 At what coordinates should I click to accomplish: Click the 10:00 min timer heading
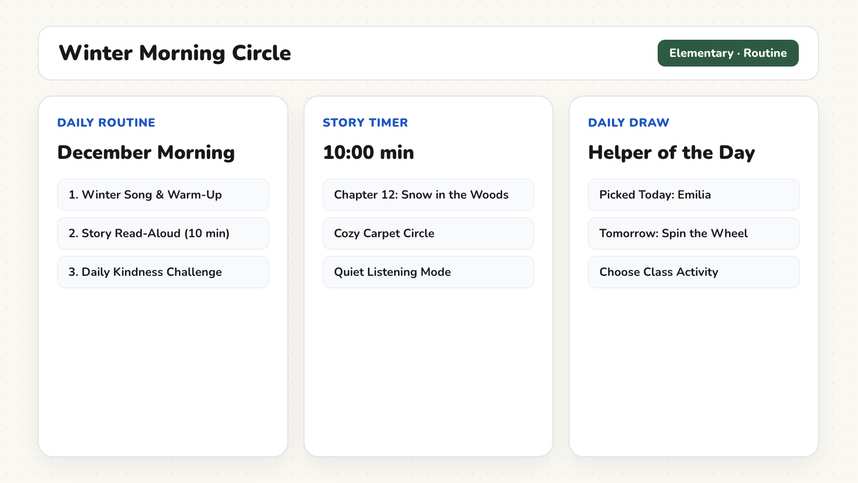(368, 152)
